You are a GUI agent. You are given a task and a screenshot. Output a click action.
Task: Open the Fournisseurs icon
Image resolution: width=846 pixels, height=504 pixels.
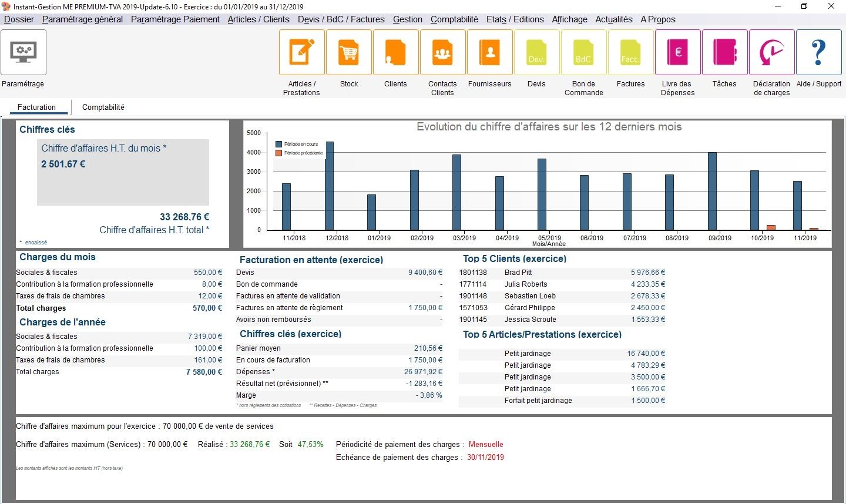(490, 52)
